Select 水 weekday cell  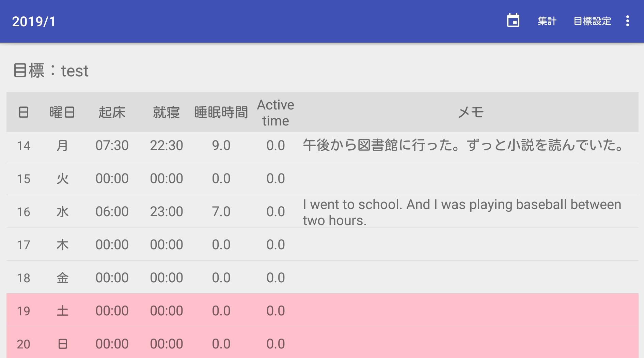62,212
